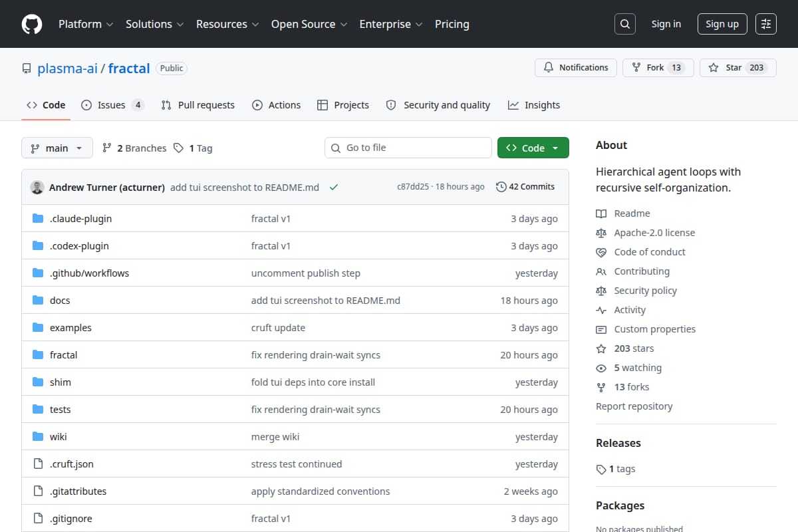View the 2 Branches link
The height and width of the screenshot is (532, 798).
tap(134, 148)
